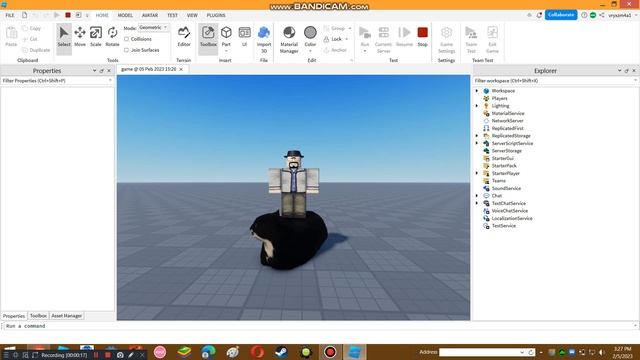Click the Duplicate button in Clipboard
Image resolution: width=640 pixels, height=360 pixels.
click(x=36, y=50)
